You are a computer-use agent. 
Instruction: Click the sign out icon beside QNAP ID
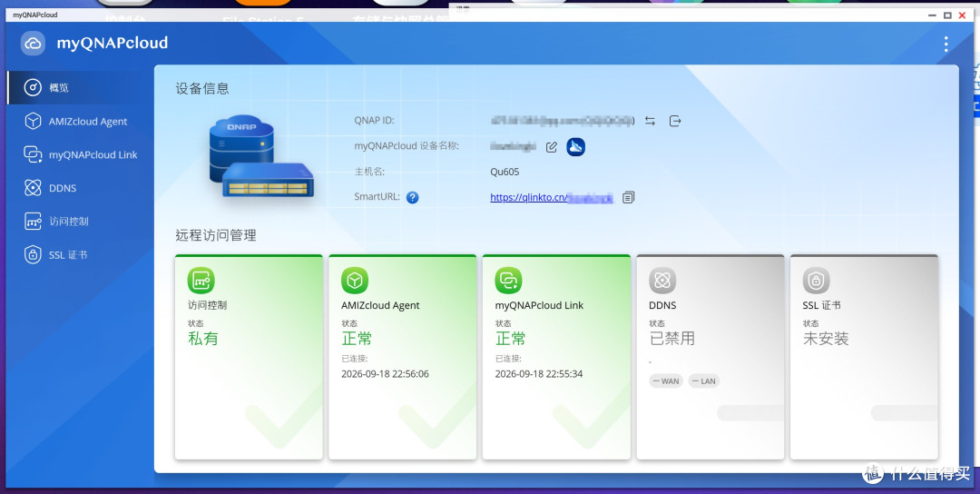tap(675, 121)
